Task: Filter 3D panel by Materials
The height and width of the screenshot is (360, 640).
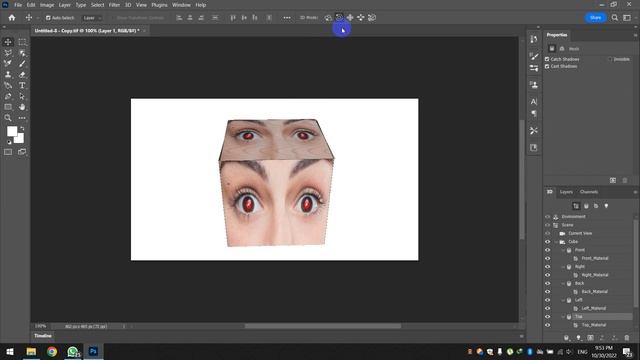Action: (x=596, y=206)
